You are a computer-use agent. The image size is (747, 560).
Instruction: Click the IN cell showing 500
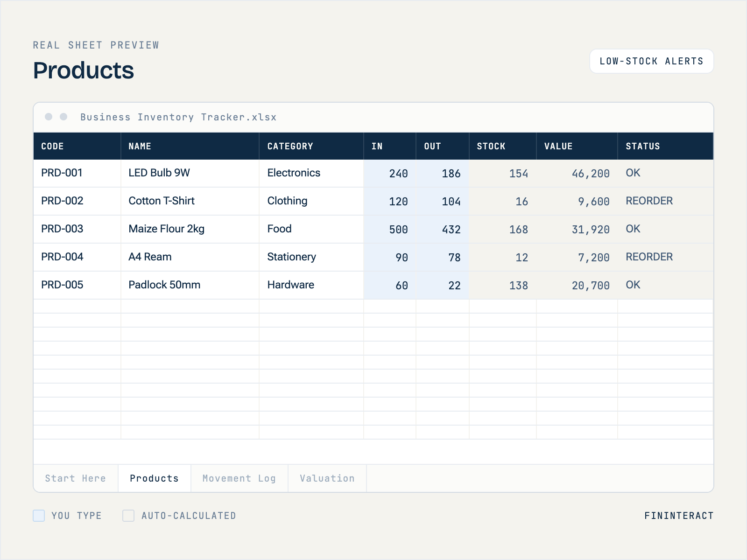point(390,229)
